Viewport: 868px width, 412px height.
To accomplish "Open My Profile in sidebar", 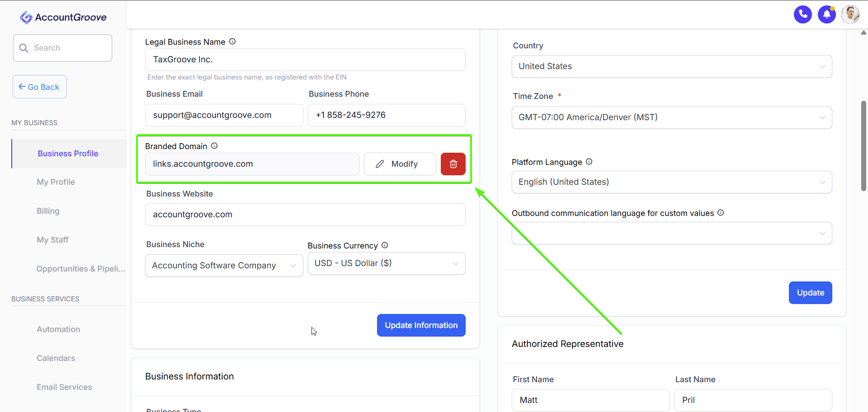I will click(56, 182).
